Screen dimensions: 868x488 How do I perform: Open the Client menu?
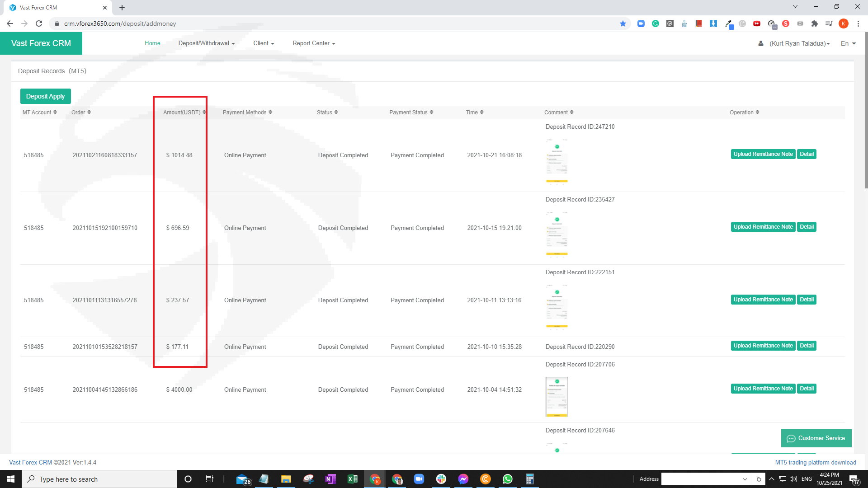(x=263, y=43)
